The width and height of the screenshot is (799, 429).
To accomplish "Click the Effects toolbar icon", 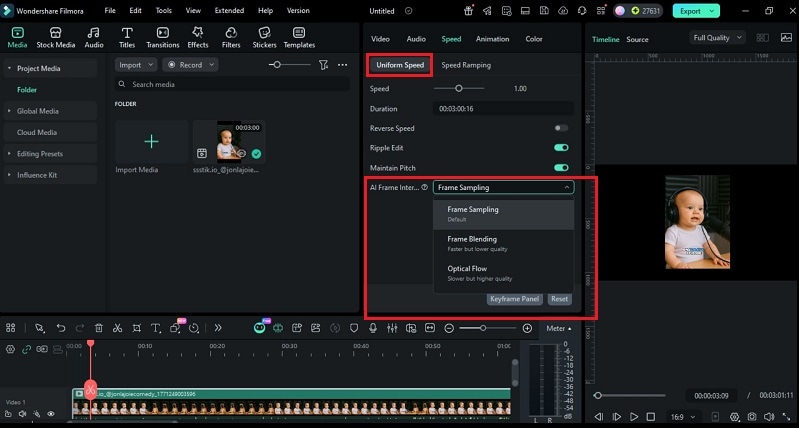I will click(x=198, y=38).
